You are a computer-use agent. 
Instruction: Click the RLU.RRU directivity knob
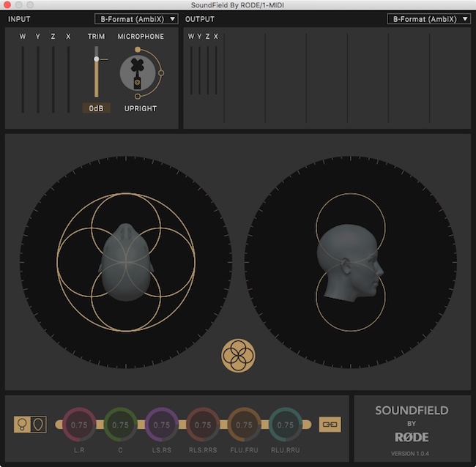pos(286,425)
